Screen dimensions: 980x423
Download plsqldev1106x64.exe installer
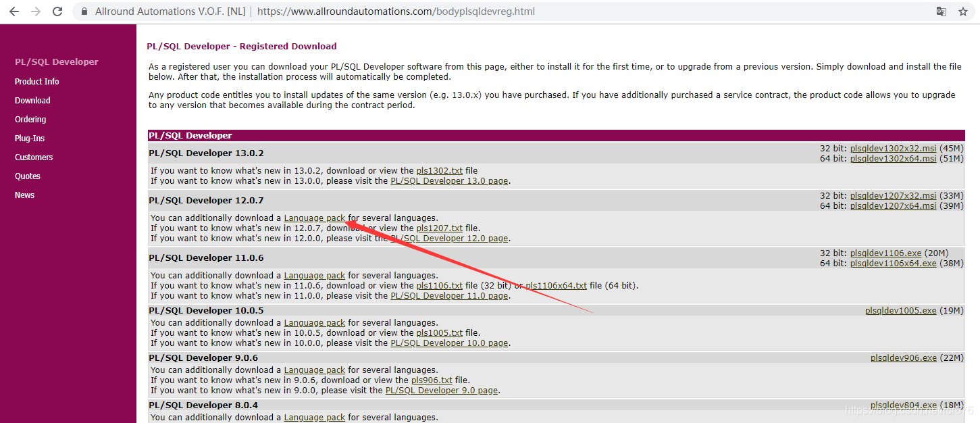pos(893,264)
